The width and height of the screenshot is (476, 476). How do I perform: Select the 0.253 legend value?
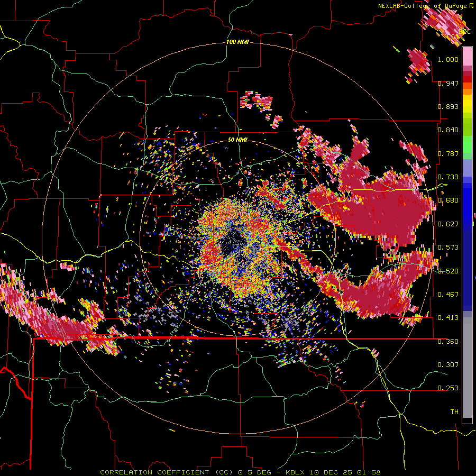(x=448, y=388)
